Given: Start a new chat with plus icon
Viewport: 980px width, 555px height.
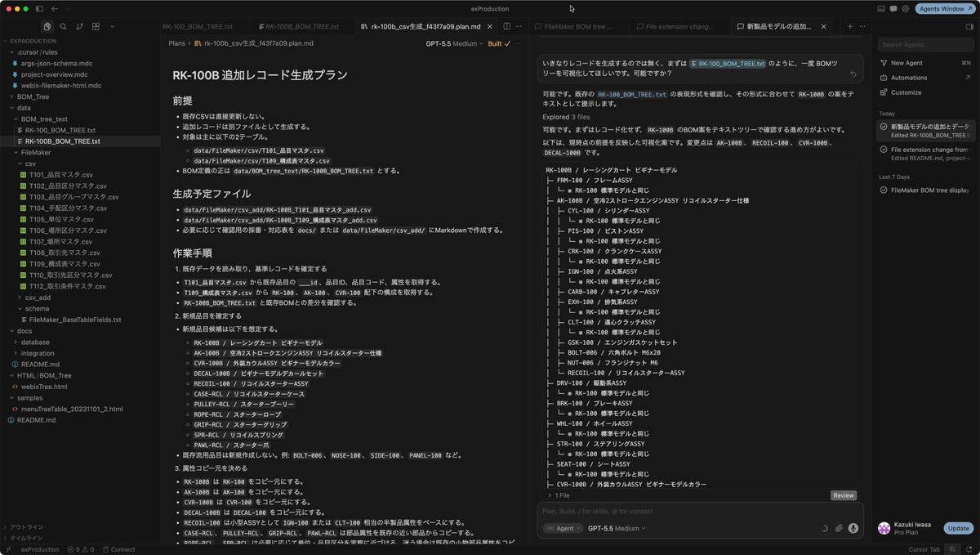Looking at the screenshot, I should tap(849, 27).
